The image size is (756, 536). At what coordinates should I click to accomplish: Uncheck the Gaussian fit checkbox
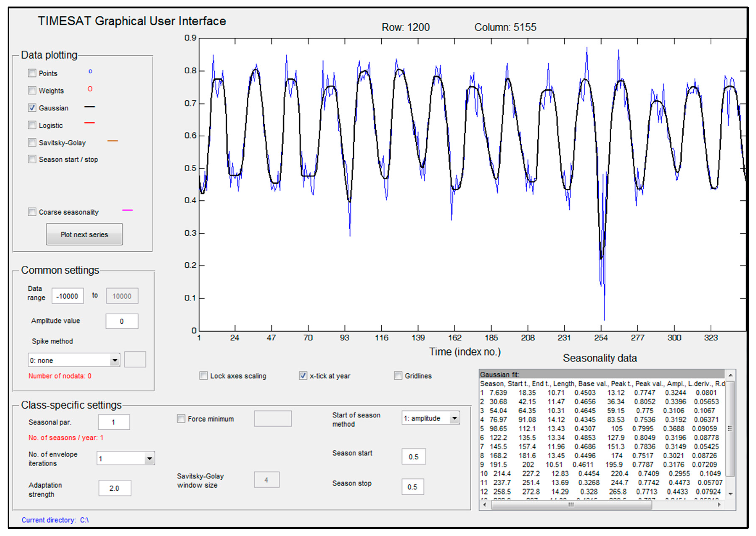click(32, 108)
